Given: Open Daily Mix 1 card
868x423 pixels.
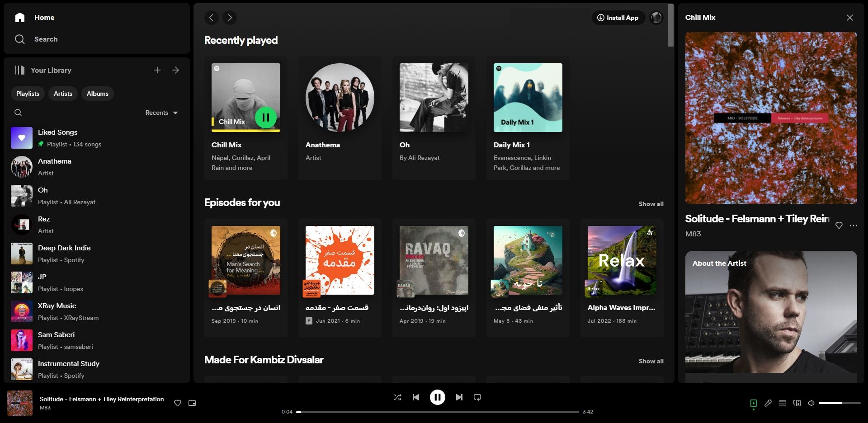Looking at the screenshot, I should click(x=528, y=118).
